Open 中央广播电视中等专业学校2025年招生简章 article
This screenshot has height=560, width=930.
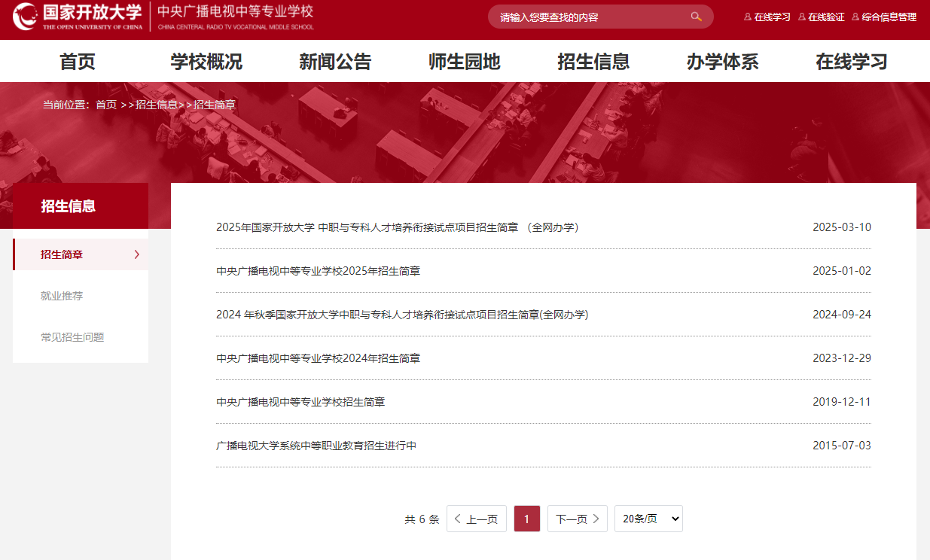tap(317, 271)
